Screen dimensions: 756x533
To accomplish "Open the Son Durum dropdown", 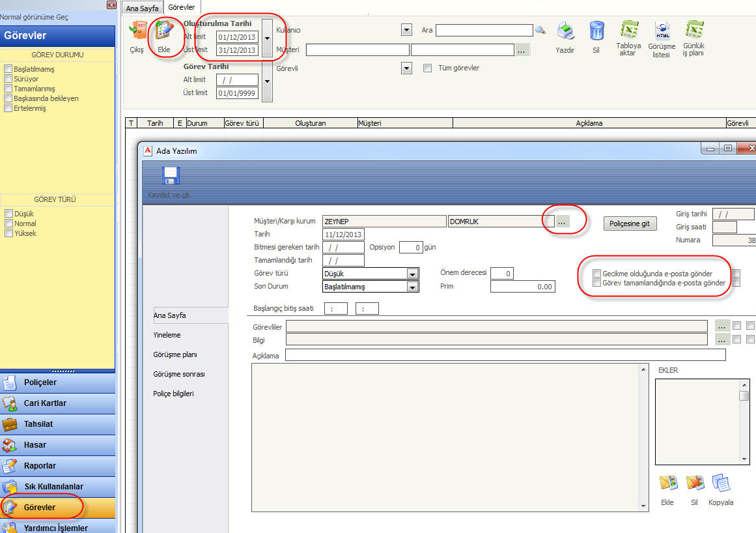I will pos(412,287).
